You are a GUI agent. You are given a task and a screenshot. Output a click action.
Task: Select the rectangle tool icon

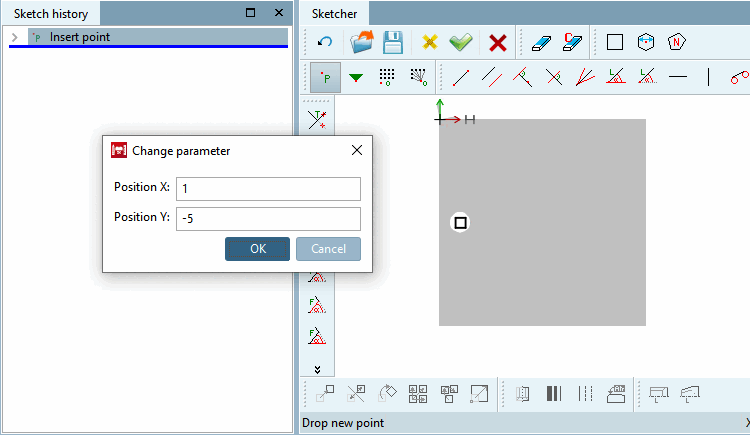click(x=615, y=42)
